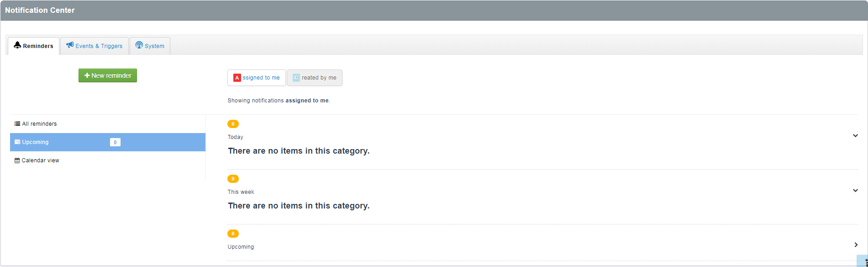Click the list icon beside All reminders
Viewport: 868px width, 267px height.
pyautogui.click(x=17, y=124)
